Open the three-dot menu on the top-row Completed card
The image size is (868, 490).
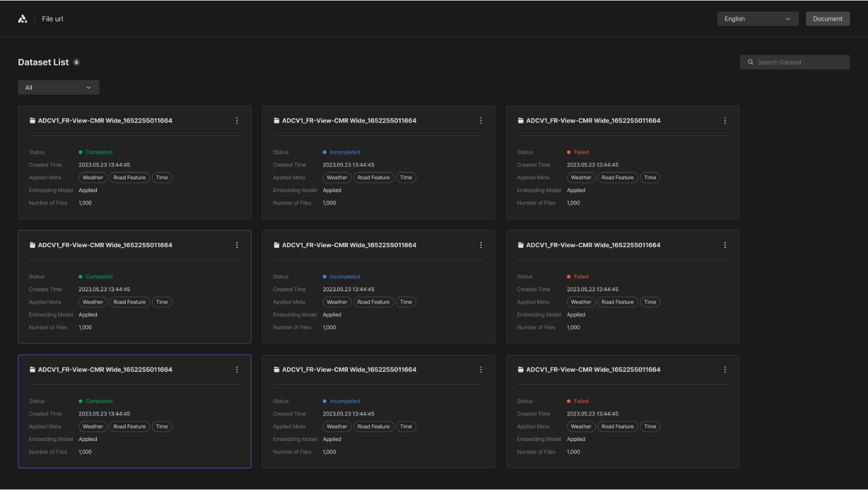[x=237, y=121]
